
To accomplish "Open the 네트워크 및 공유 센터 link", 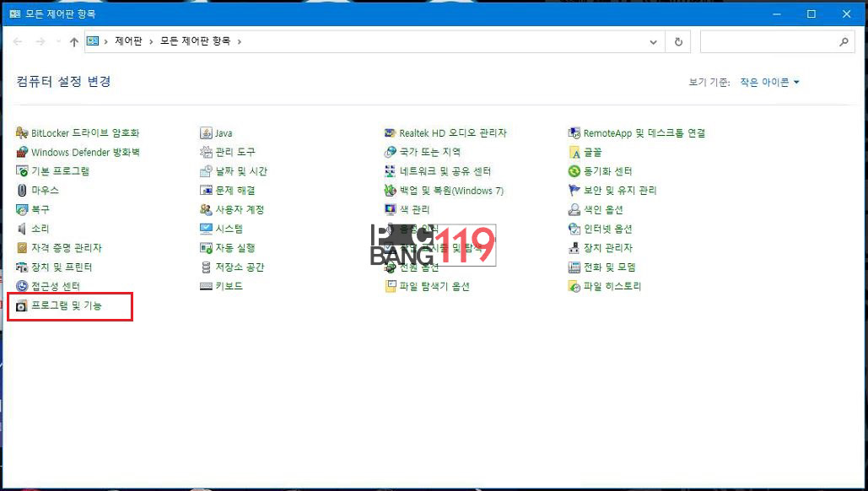I will pos(445,171).
